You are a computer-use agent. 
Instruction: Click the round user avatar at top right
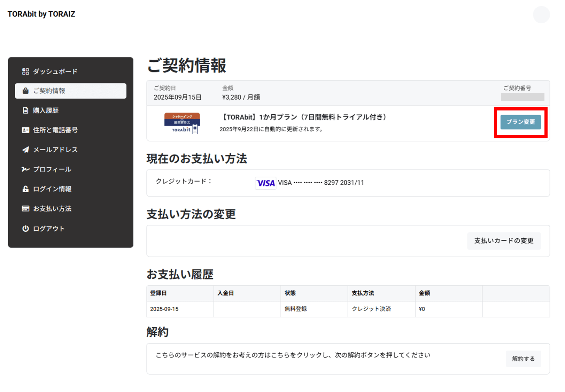tap(541, 15)
